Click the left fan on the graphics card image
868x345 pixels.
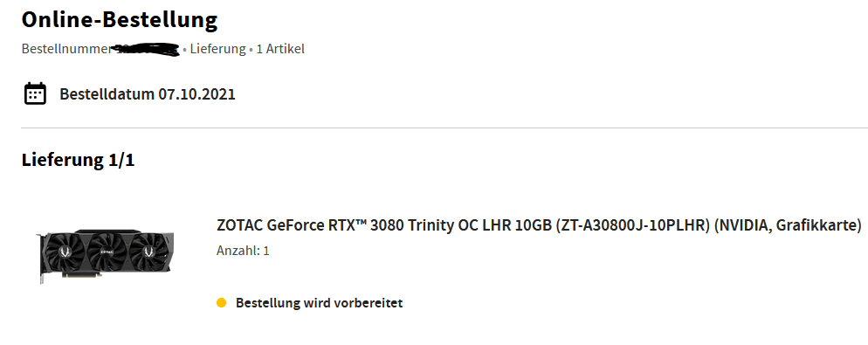click(x=64, y=253)
